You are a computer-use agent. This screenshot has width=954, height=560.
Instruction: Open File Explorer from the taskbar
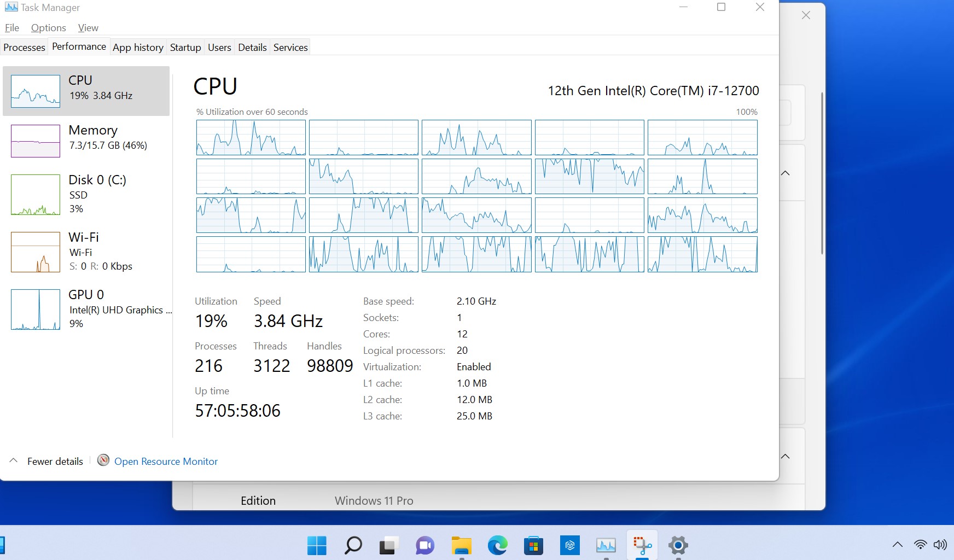point(461,545)
